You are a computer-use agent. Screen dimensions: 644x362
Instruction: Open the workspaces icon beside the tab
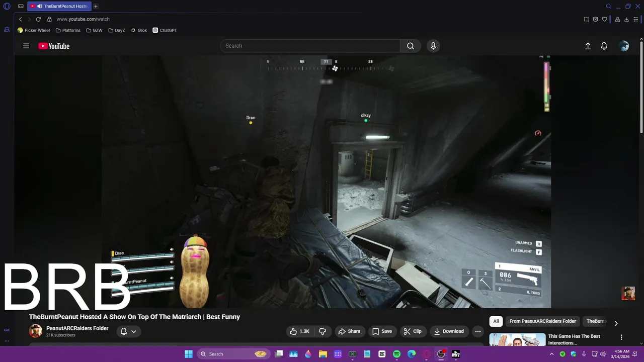coord(21,7)
